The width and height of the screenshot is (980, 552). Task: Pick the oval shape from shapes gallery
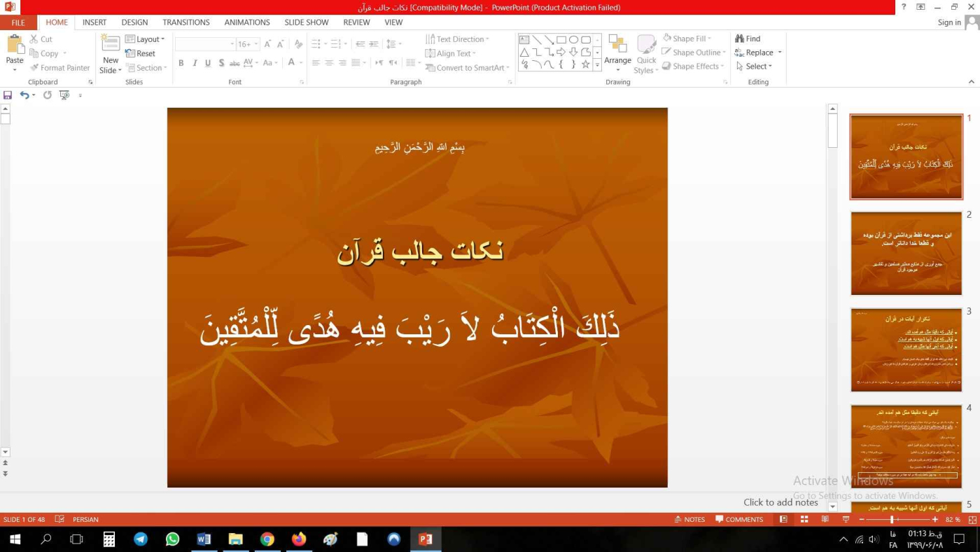point(573,40)
